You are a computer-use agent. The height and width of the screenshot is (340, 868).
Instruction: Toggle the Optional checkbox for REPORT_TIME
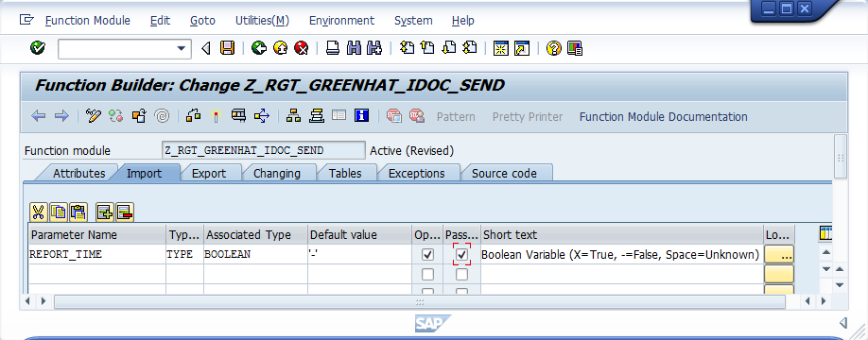tap(427, 255)
